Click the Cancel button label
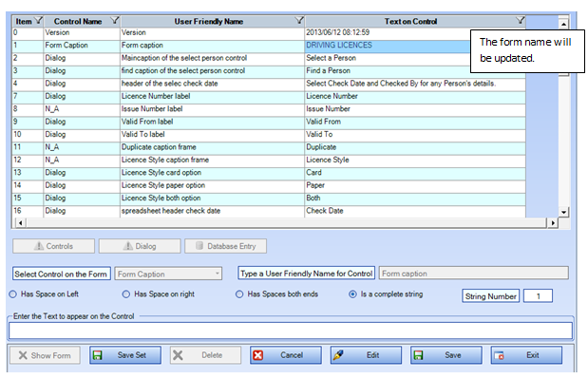This screenshot has height=379, width=588. click(292, 355)
